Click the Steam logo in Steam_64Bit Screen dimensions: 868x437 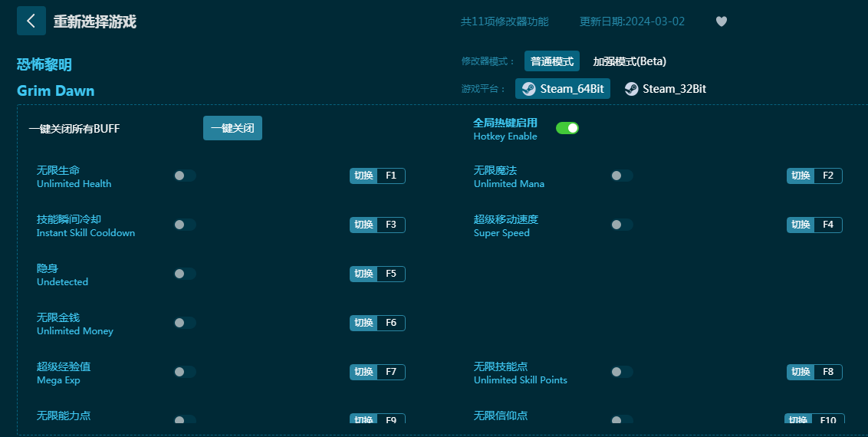[x=528, y=88]
